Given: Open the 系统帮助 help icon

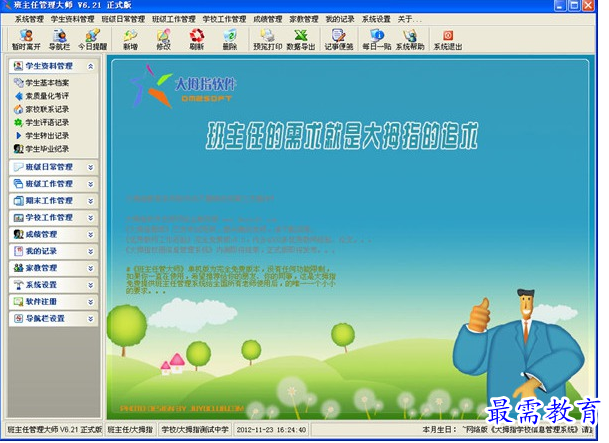Looking at the screenshot, I should [410, 40].
